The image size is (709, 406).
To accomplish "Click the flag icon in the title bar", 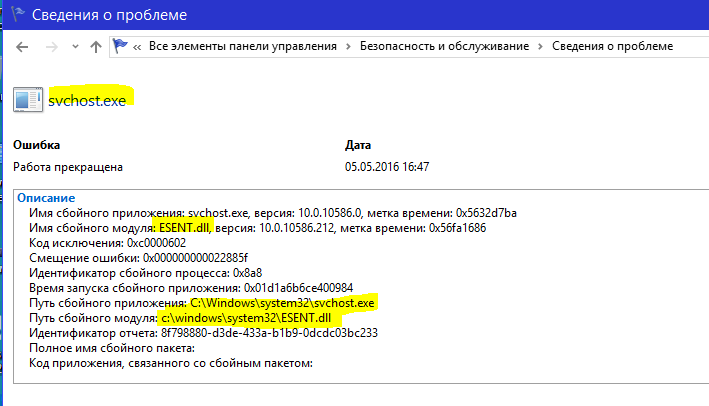I will tap(18, 14).
